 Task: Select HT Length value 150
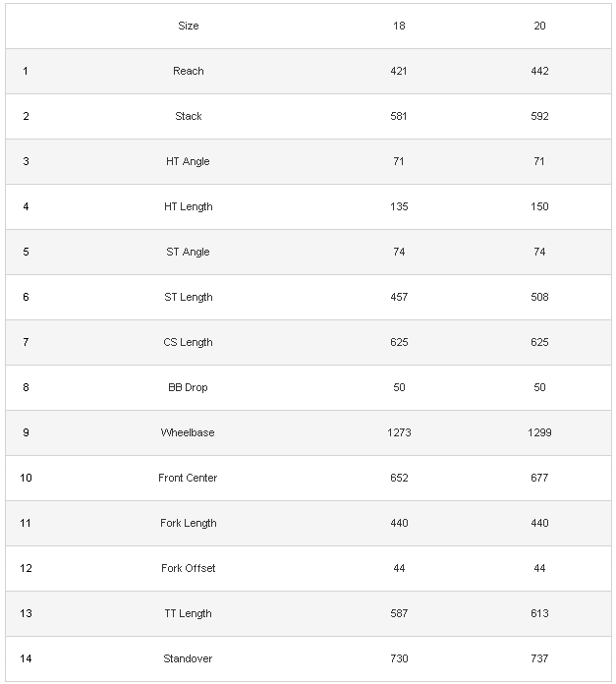539,206
